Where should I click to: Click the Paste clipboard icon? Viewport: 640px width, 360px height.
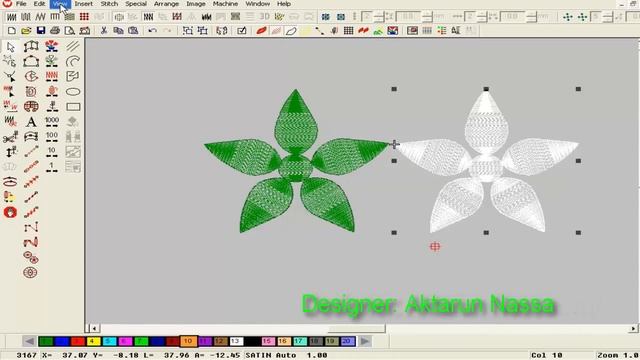pos(133,31)
